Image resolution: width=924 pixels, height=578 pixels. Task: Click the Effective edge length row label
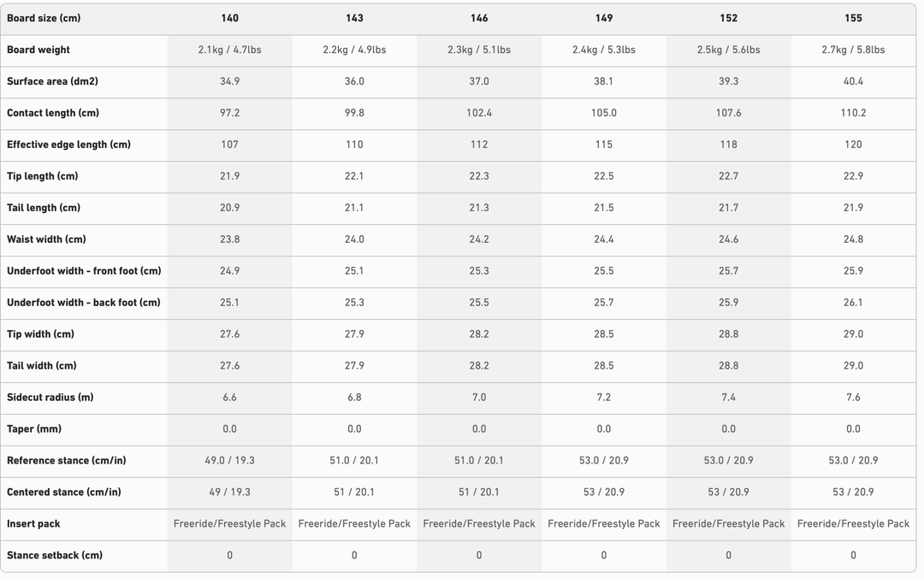click(x=68, y=144)
